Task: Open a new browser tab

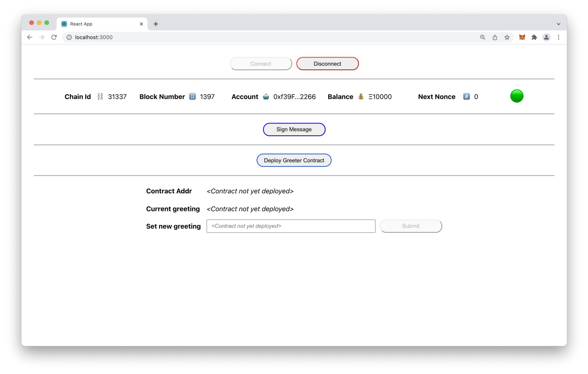Action: [156, 24]
